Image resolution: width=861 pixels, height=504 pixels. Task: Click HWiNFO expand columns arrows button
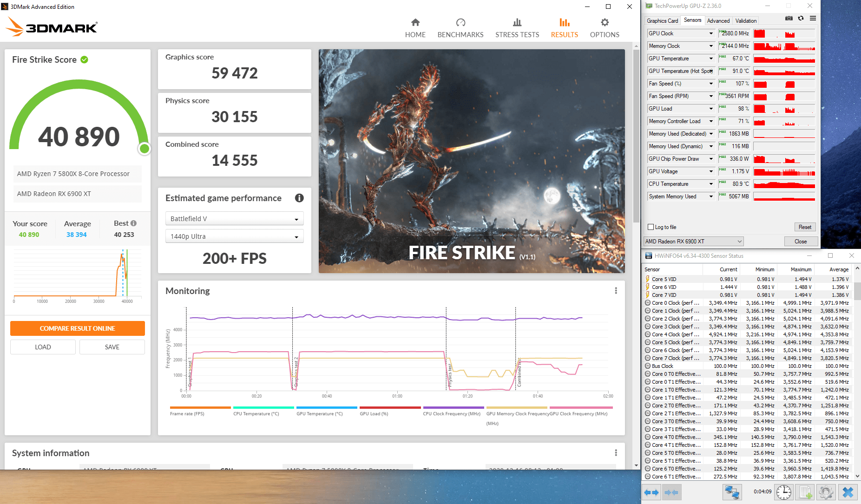click(651, 492)
